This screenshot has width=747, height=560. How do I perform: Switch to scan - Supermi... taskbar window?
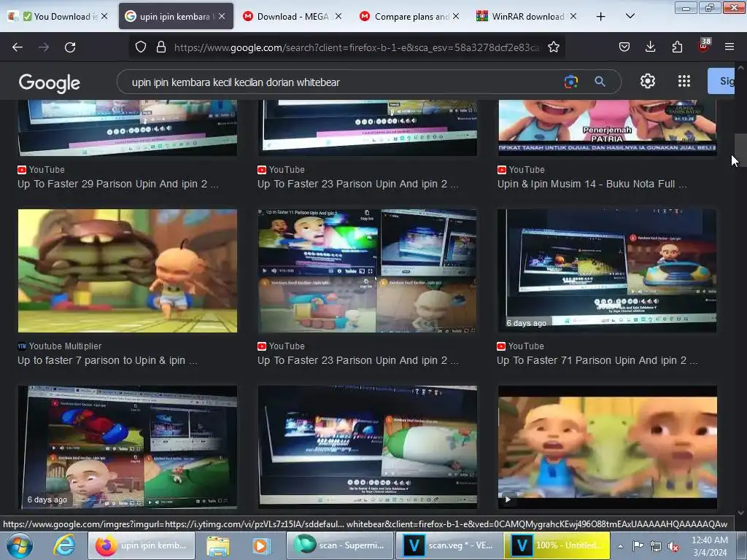coord(340,545)
